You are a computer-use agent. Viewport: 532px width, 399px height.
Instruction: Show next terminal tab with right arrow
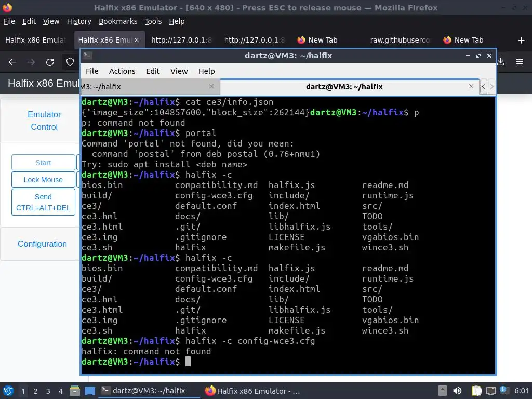491,87
